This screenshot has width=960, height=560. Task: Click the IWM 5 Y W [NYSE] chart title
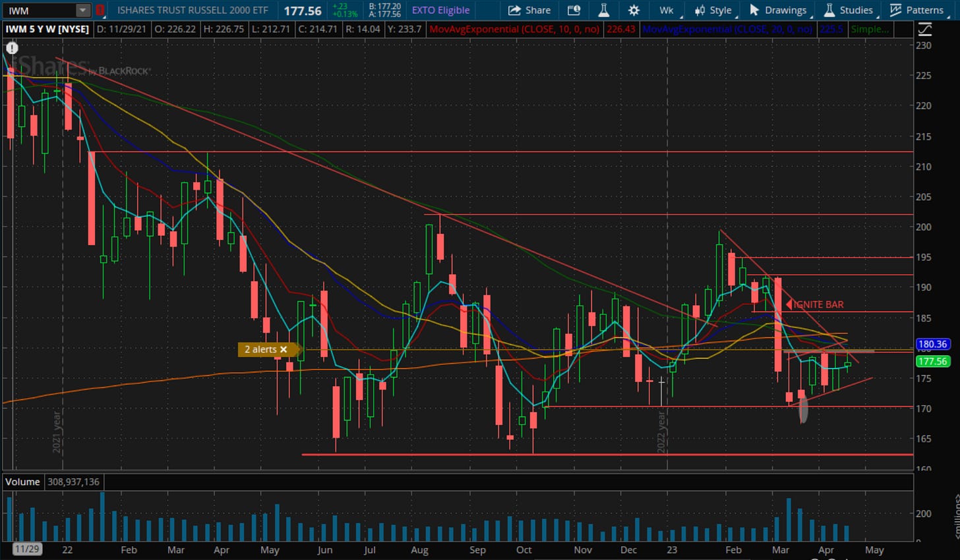click(47, 29)
